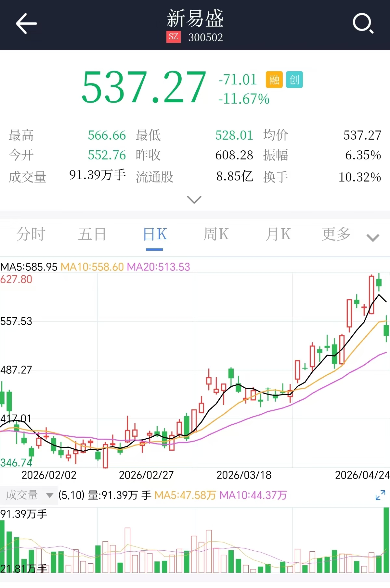Tap the 新易盛 stock title
Screen dimensions: 390x588
[195, 19]
